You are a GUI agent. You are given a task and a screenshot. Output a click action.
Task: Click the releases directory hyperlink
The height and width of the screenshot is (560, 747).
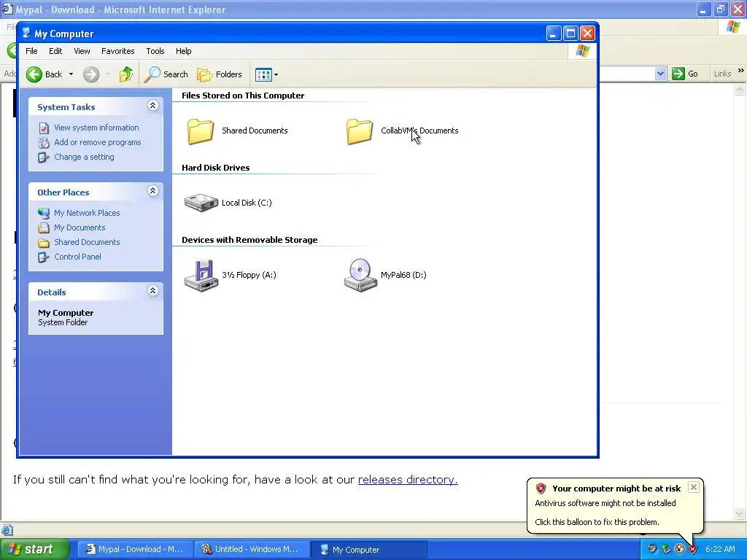pyautogui.click(x=408, y=480)
